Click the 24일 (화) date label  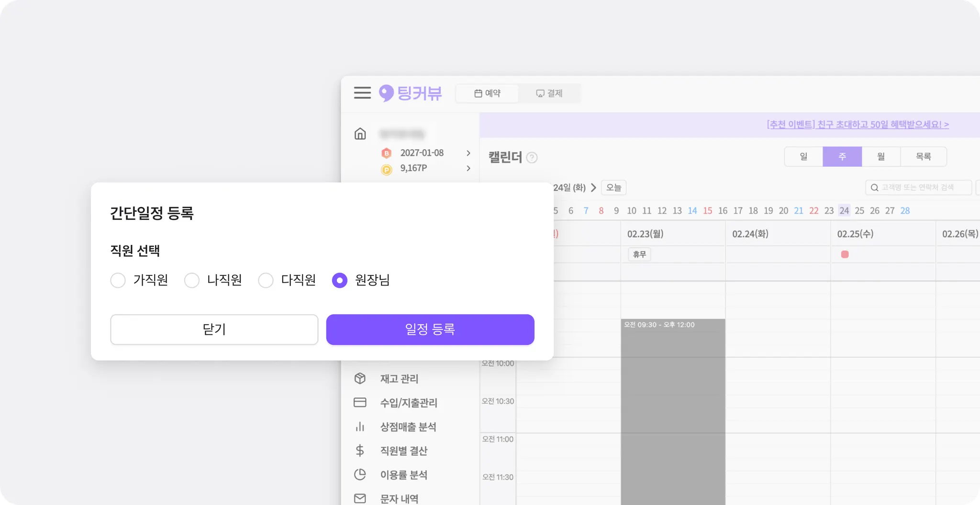tap(569, 187)
